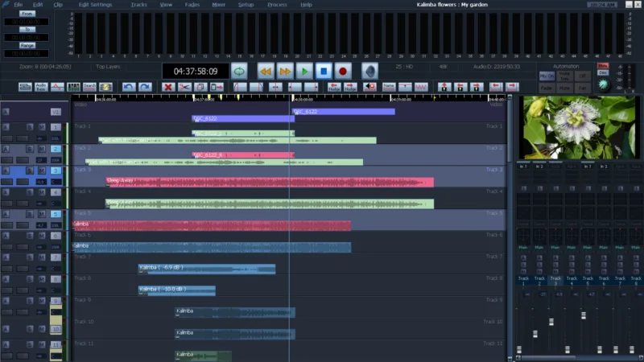The width and height of the screenshot is (644, 362).
Task: Toggle the red Mute monitor button
Action: [602, 66]
